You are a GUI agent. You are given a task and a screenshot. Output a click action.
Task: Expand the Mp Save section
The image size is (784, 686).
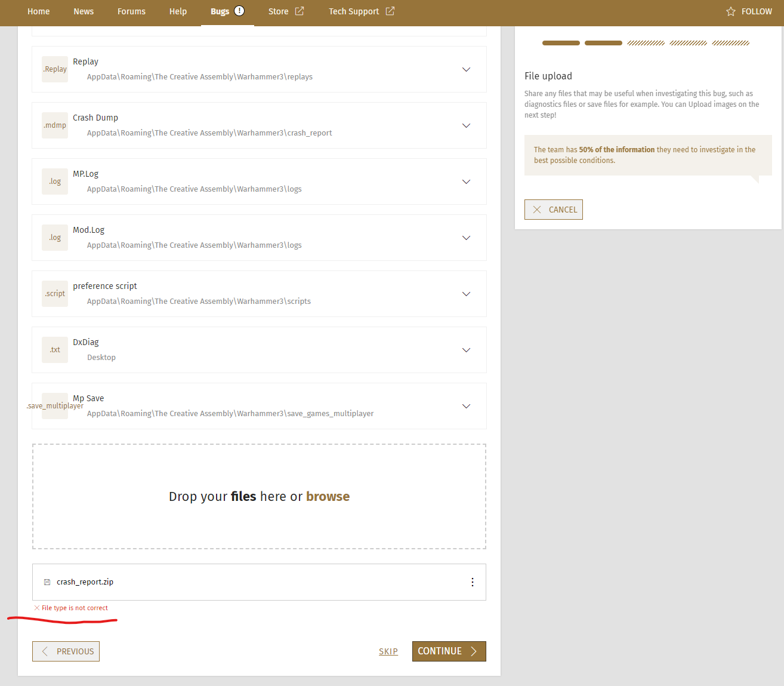[466, 406]
